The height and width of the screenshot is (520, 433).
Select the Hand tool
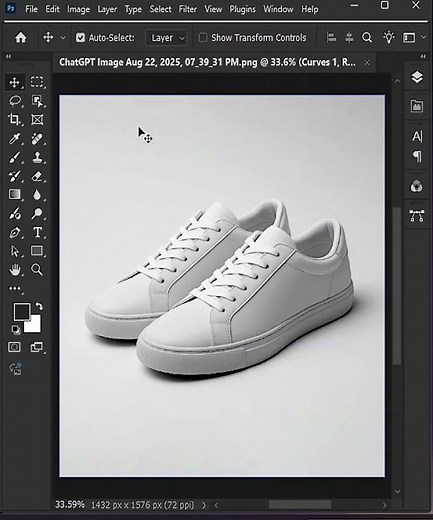14,269
